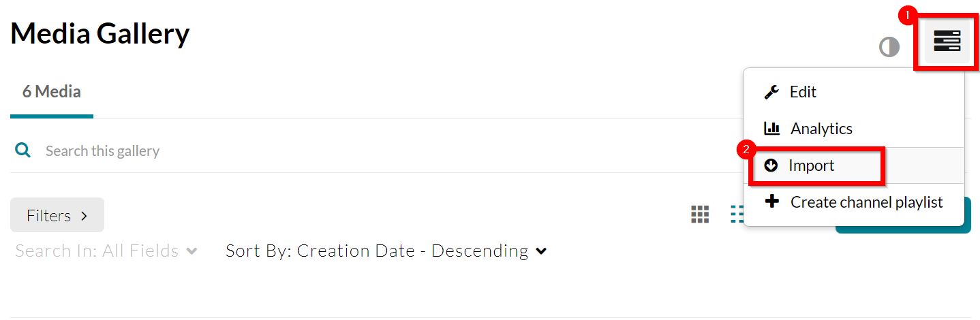980x320 pixels.
Task: Switch to the grid view icon
Action: click(700, 214)
